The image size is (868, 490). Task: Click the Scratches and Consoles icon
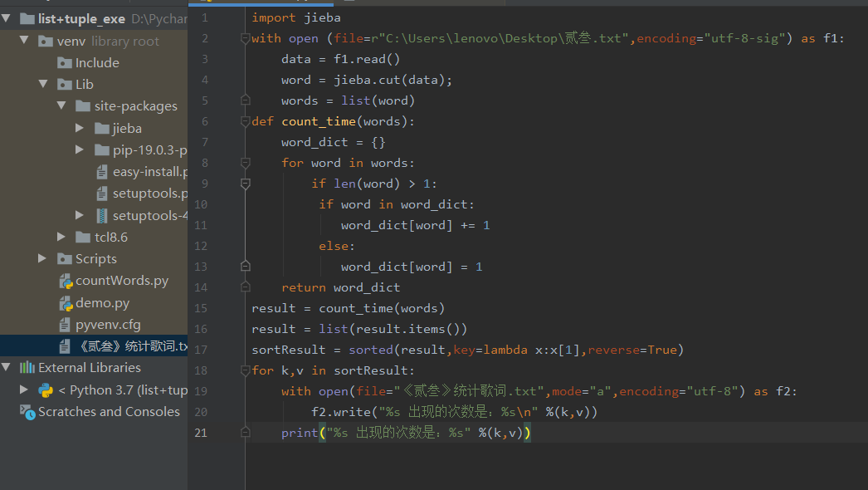click(x=27, y=411)
